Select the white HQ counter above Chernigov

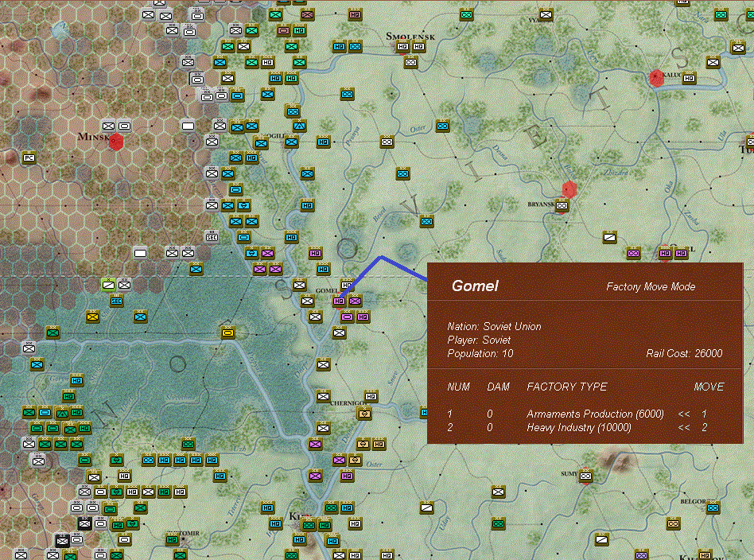(x=371, y=396)
